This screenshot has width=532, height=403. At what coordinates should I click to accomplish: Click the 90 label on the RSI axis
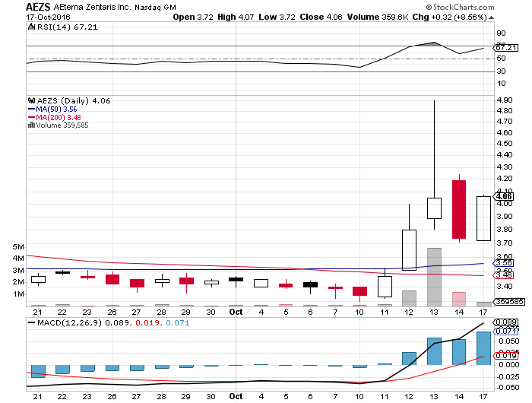tap(501, 33)
